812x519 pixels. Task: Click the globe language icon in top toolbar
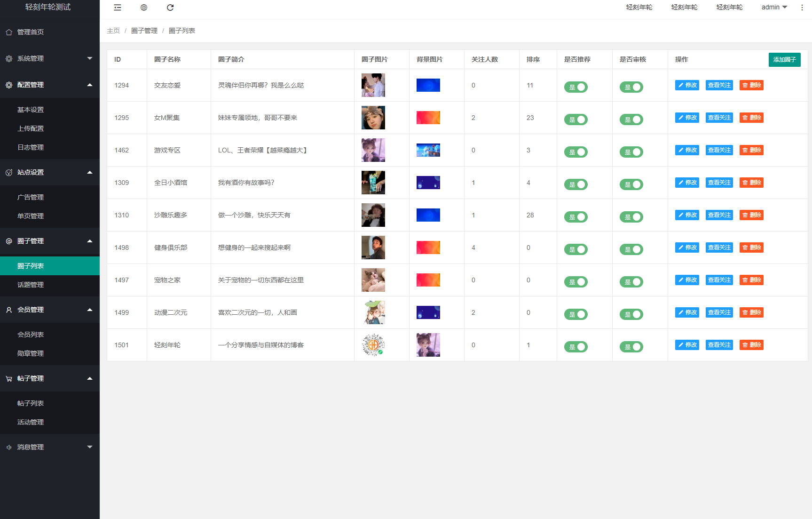(143, 7)
